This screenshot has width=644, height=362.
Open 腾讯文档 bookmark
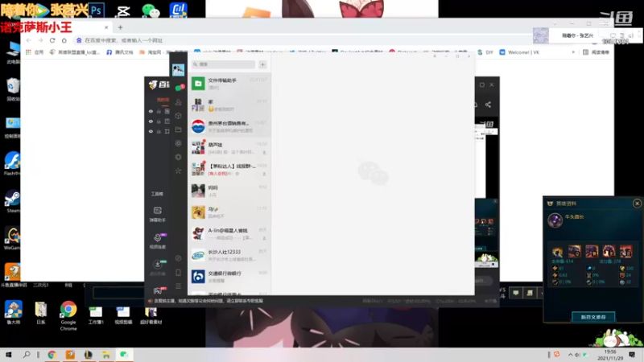pos(119,52)
